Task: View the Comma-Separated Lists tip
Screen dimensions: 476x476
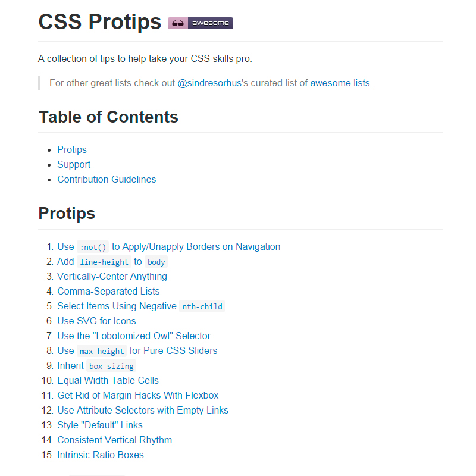Action: 108,291
